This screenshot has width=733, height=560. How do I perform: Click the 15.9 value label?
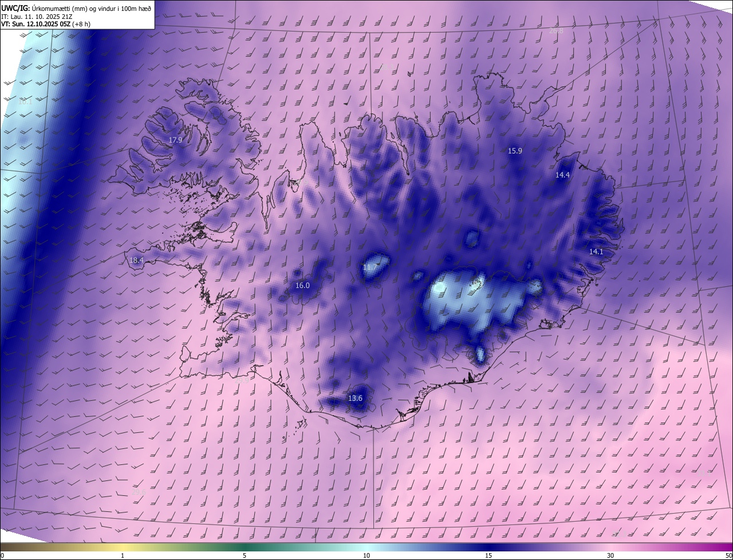[x=515, y=151]
